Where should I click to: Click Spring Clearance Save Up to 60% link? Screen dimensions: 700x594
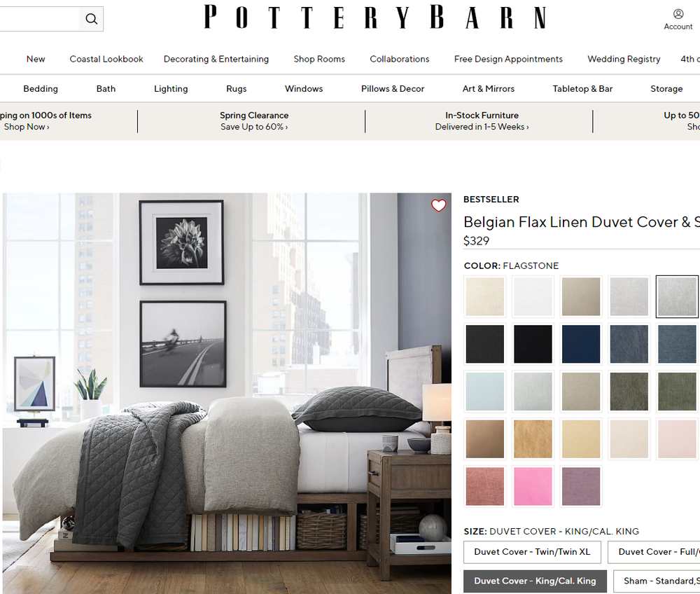[253, 121]
